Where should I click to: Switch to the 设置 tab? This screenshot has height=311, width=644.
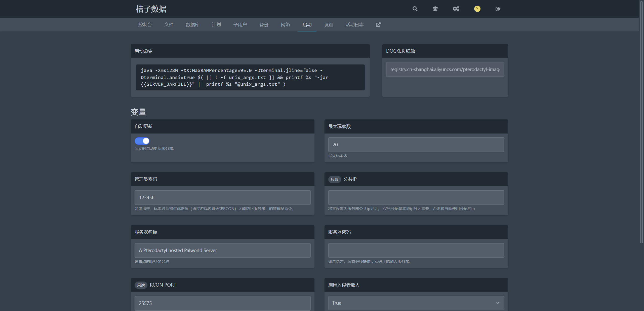[329, 24]
